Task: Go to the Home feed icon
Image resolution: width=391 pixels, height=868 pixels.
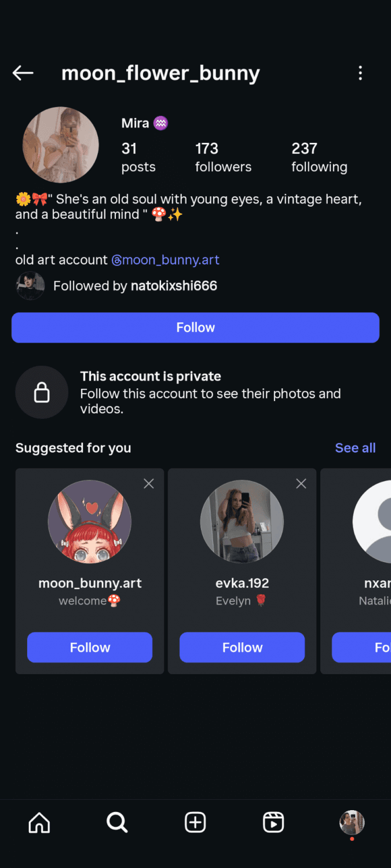Action: pyautogui.click(x=39, y=822)
